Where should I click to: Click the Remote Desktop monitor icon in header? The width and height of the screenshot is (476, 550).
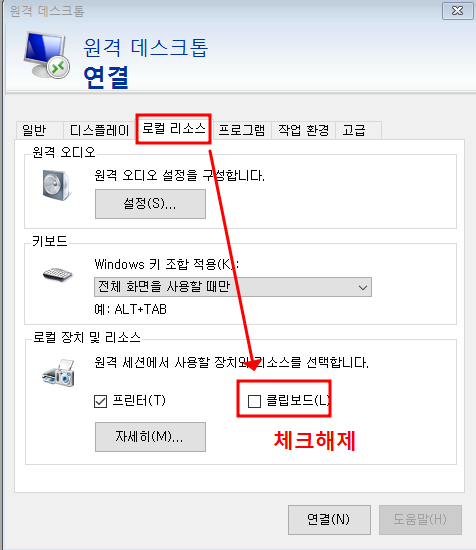tap(47, 55)
